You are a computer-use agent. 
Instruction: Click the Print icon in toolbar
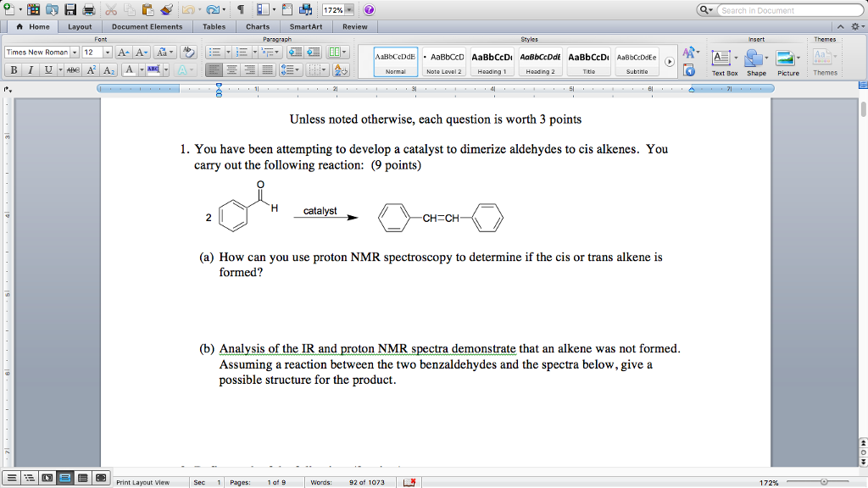(88, 9)
